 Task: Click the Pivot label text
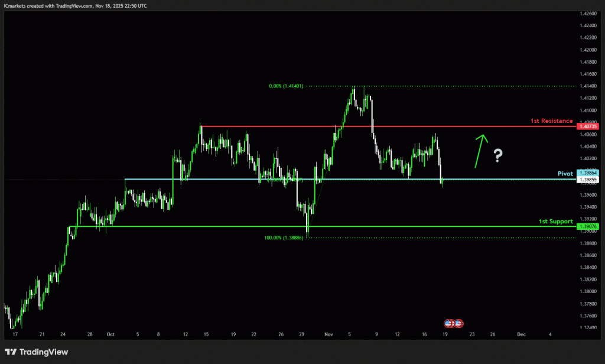565,173
